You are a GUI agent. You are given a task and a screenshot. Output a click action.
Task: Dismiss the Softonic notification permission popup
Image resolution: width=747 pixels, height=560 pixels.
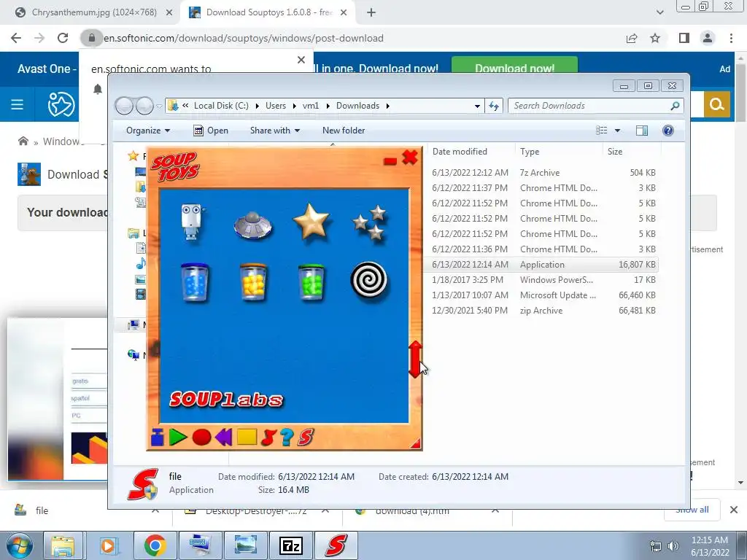301,60
